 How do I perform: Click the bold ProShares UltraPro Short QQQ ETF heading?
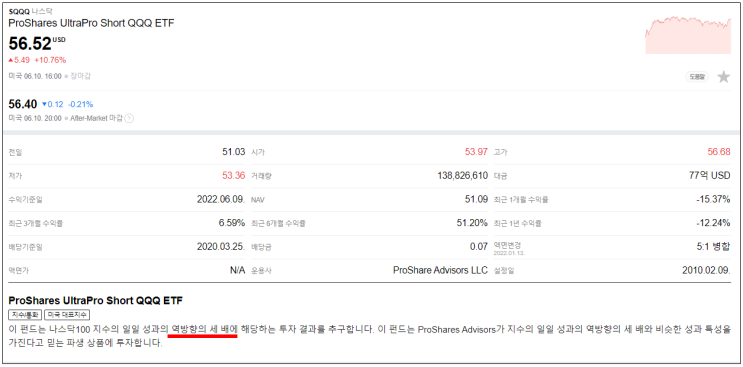click(x=96, y=300)
